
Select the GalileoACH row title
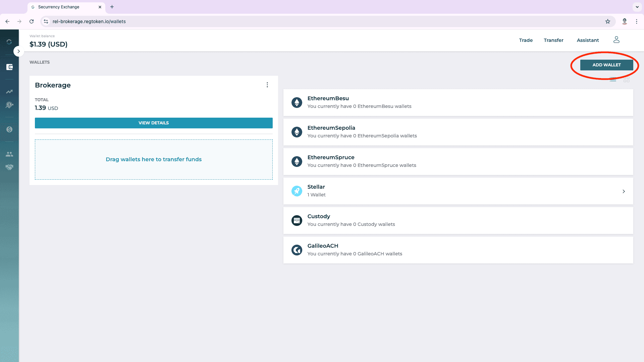pyautogui.click(x=323, y=246)
